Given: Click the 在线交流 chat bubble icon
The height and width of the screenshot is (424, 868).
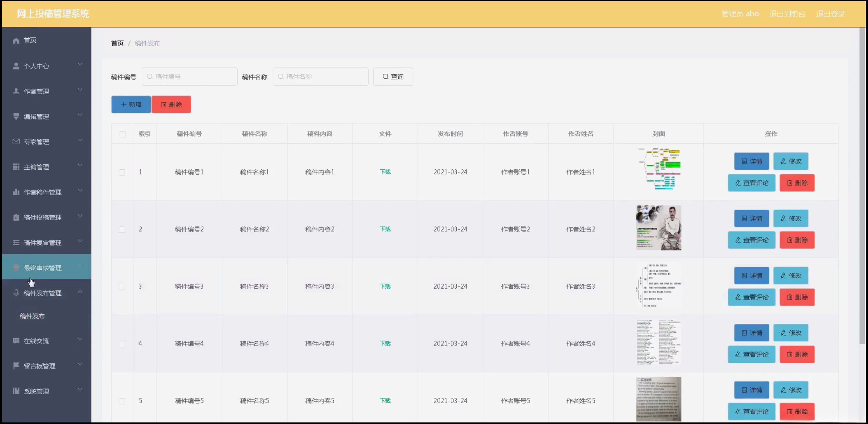Looking at the screenshot, I should [x=16, y=341].
